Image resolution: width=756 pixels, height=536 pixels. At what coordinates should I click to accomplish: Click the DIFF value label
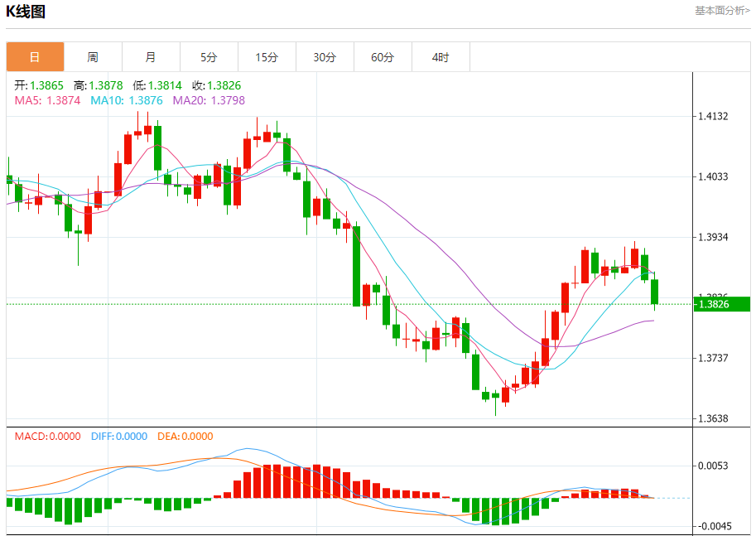[118, 436]
